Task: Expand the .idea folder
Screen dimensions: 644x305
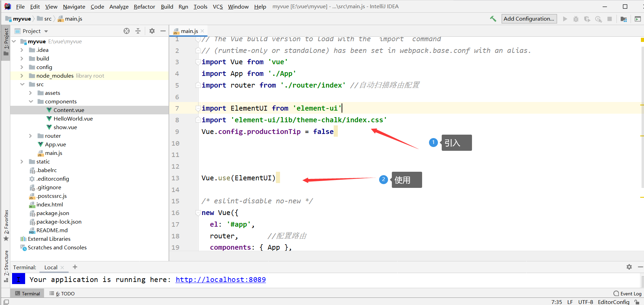Action: tap(22, 50)
